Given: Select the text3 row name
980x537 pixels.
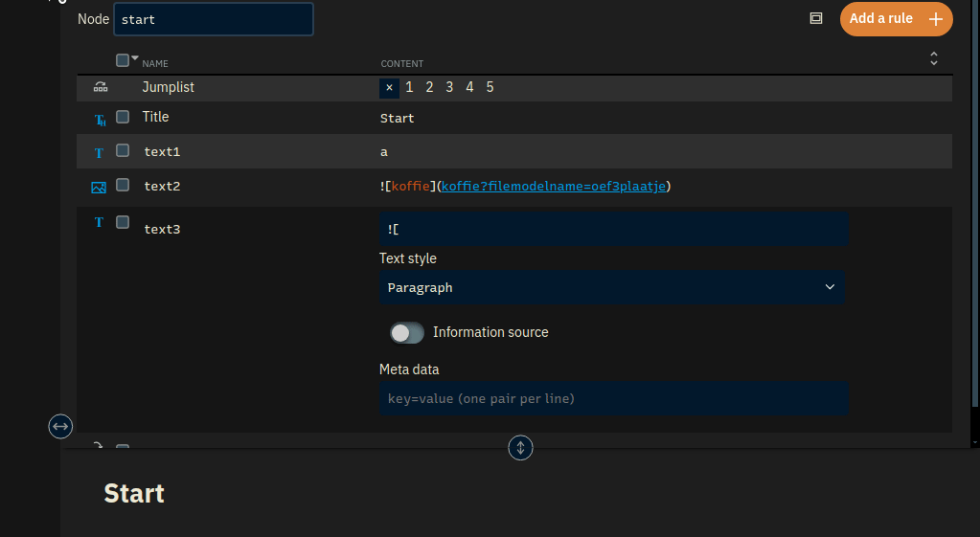Looking at the screenshot, I should click(162, 229).
